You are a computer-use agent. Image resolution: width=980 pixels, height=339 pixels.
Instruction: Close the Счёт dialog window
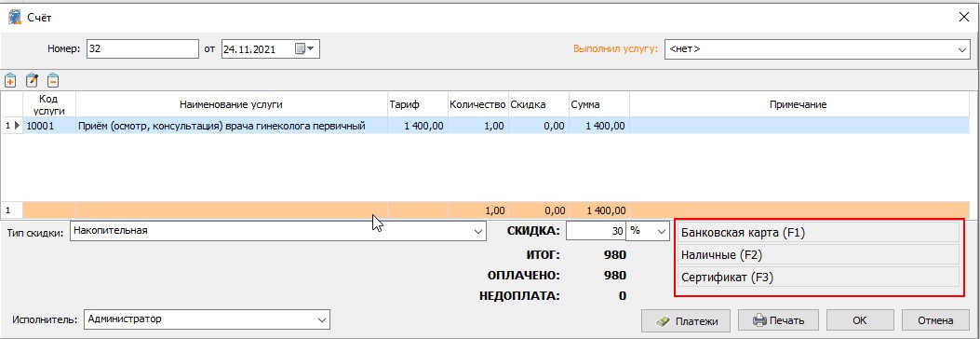(963, 17)
